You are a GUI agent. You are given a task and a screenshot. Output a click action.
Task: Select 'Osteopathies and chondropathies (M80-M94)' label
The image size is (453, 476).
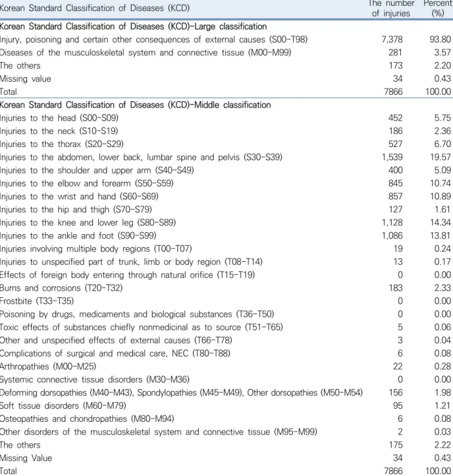87,418
